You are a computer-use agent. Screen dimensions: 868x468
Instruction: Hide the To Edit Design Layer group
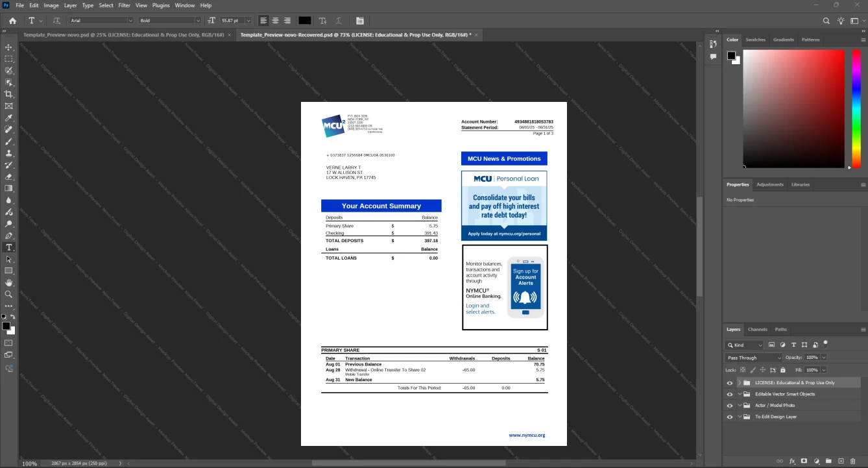730,417
